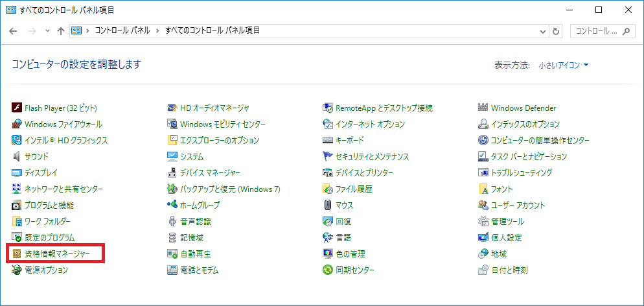Image resolution: width=644 pixels, height=306 pixels.
Task: Click the サウンド speaker icon
Action: (16, 156)
